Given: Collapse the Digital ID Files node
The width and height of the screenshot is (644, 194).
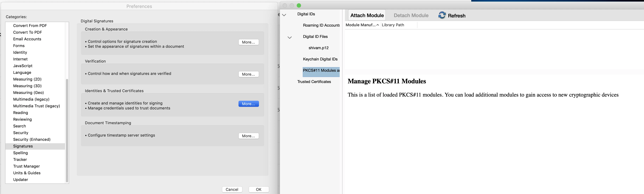Looking at the screenshot, I should [290, 38].
